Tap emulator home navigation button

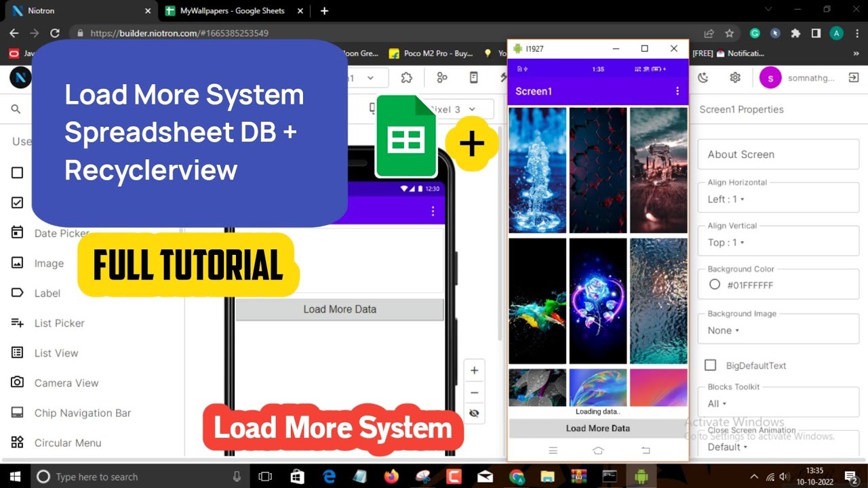pyautogui.click(x=598, y=451)
